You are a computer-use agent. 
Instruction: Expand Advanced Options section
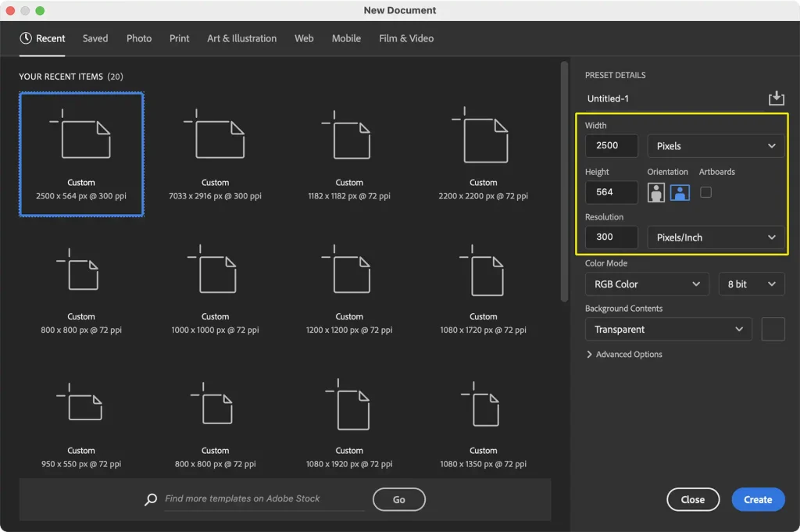pos(623,355)
